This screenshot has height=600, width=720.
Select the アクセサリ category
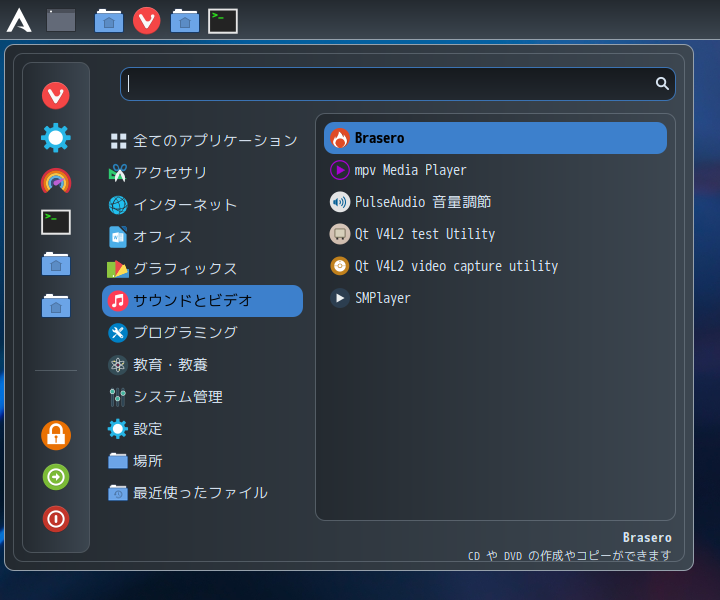pyautogui.click(x=202, y=173)
